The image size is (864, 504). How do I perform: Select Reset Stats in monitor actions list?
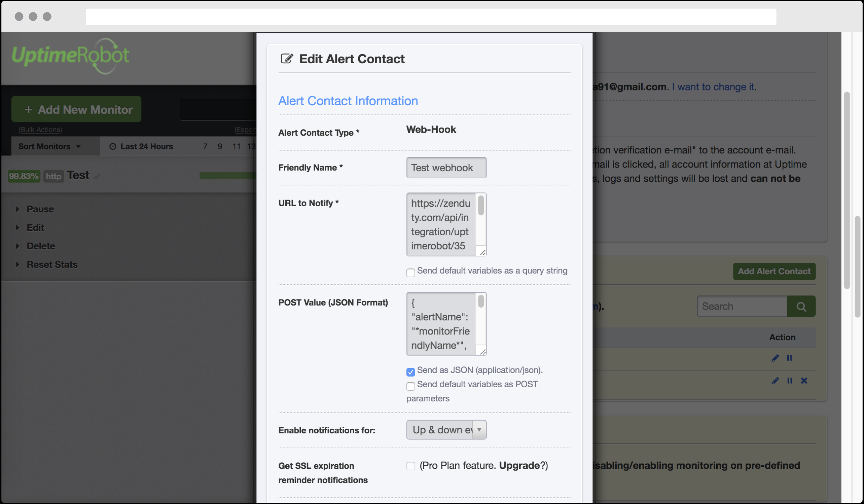[52, 264]
